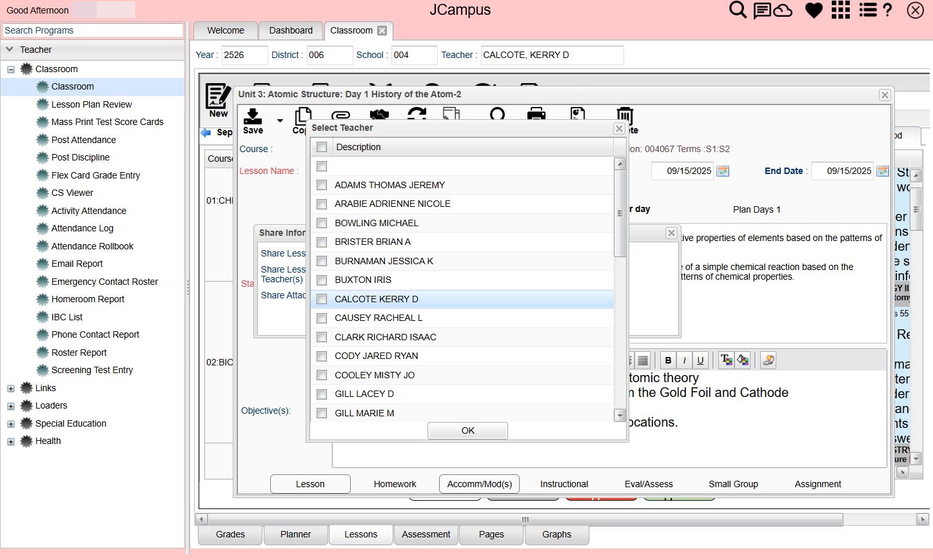The width and height of the screenshot is (933, 560).
Task: Check the box for COOLEY MISTY JO
Action: point(322,375)
